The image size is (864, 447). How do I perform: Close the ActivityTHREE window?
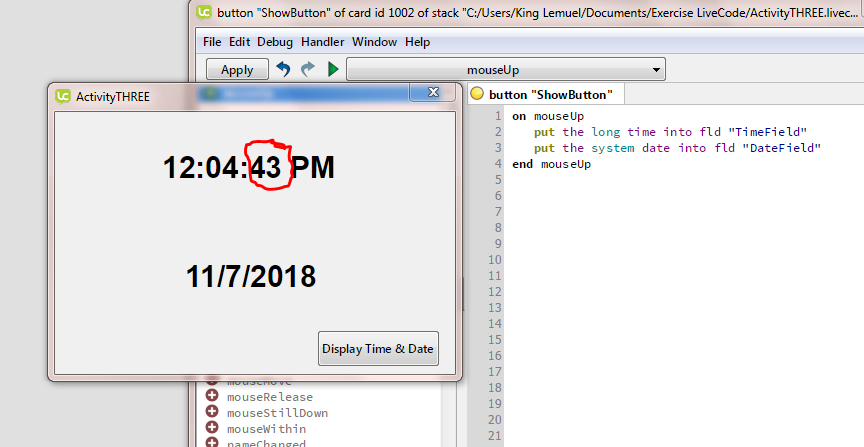tap(433, 92)
